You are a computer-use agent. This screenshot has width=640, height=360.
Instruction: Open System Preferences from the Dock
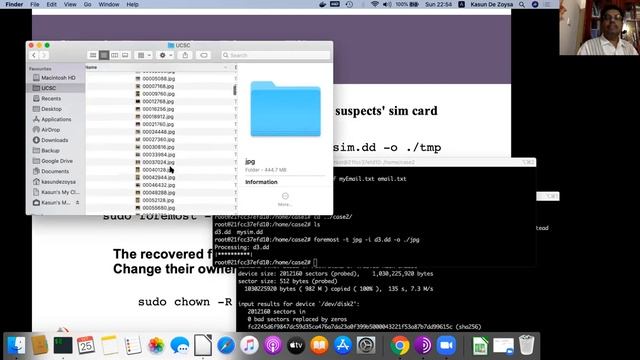(366, 345)
